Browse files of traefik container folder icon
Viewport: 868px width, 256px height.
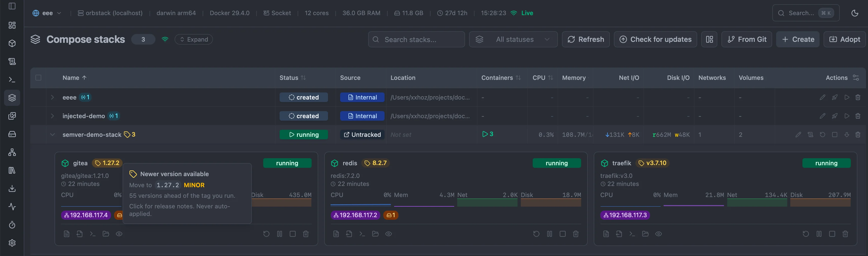(645, 234)
